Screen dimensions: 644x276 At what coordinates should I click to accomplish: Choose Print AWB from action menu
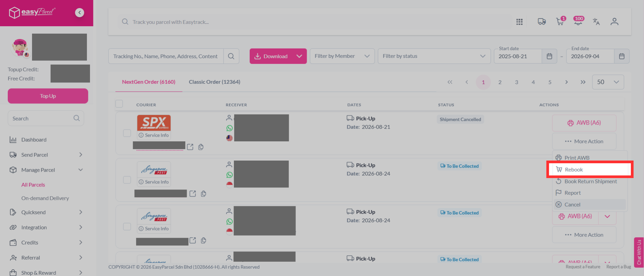(590, 158)
